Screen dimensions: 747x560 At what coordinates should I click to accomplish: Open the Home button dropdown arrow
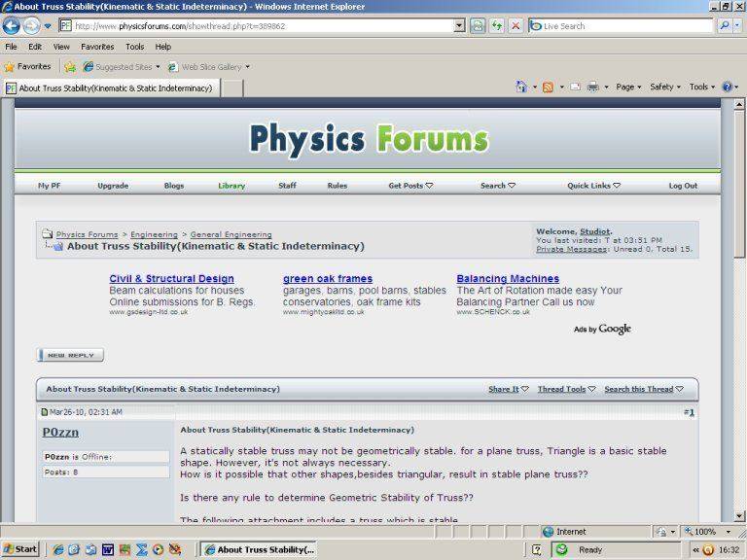535,87
